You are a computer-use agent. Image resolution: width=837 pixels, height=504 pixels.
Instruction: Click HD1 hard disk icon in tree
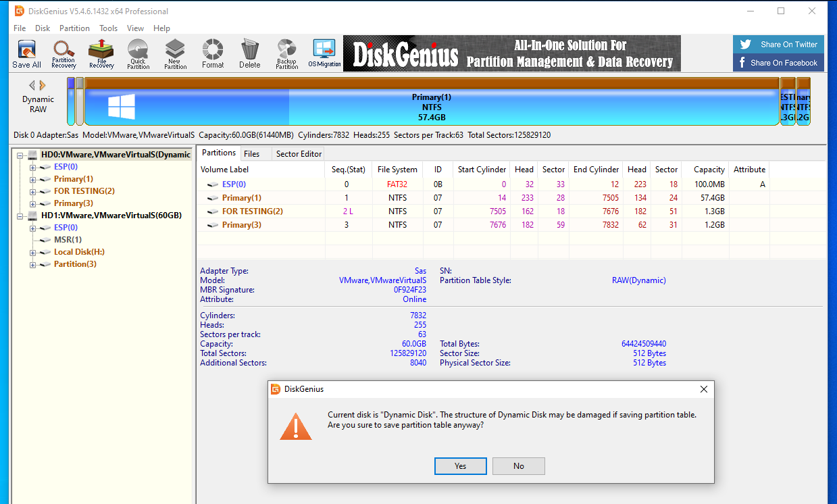[32, 216]
